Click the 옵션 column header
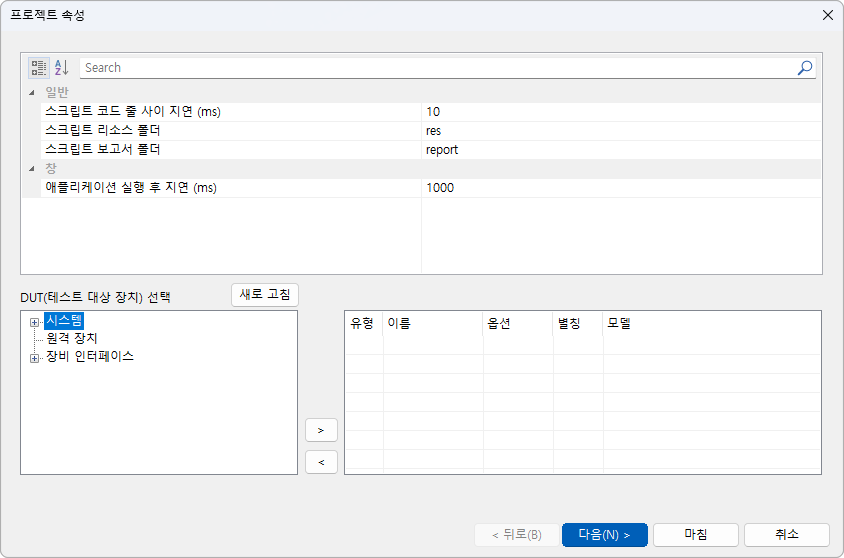Viewport: 844px width, 558px height. pyautogui.click(x=518, y=323)
